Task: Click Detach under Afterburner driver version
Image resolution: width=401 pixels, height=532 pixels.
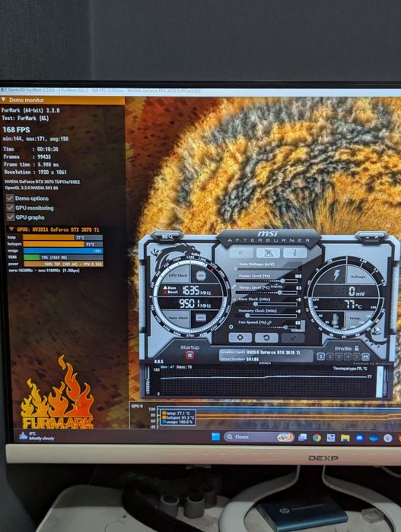Action: pyautogui.click(x=265, y=363)
